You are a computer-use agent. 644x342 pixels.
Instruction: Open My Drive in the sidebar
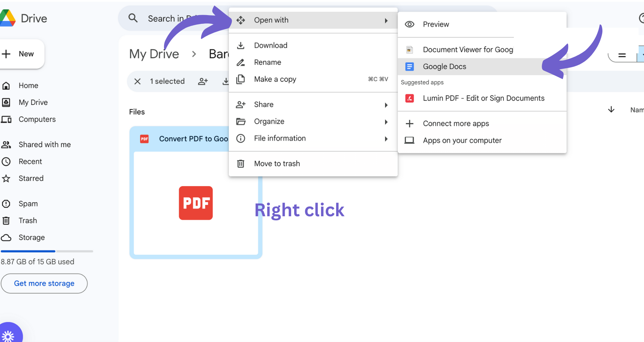tap(33, 102)
